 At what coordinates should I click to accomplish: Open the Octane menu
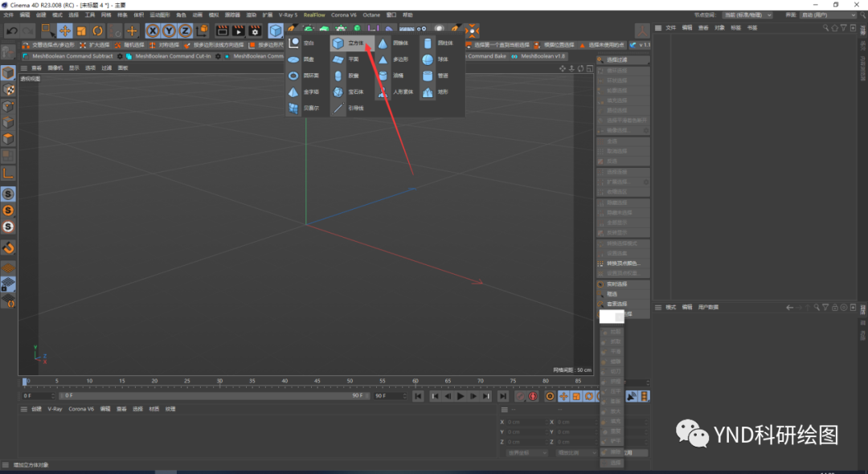(x=371, y=15)
